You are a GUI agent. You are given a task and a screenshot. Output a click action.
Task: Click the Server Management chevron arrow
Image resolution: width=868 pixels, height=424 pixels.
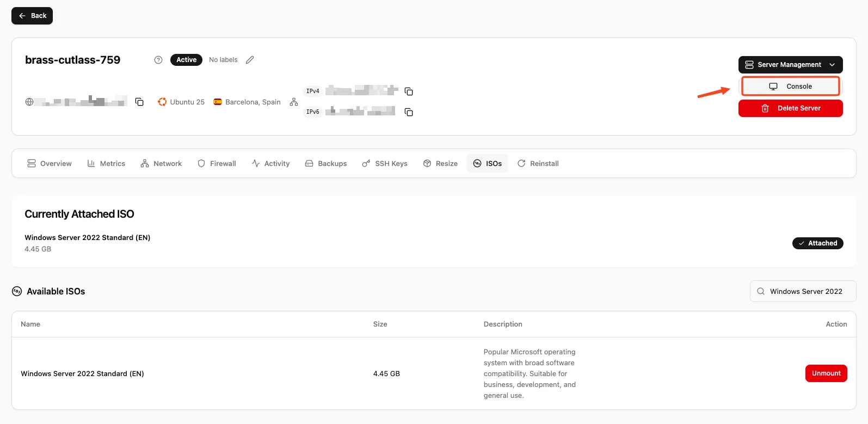[832, 65]
